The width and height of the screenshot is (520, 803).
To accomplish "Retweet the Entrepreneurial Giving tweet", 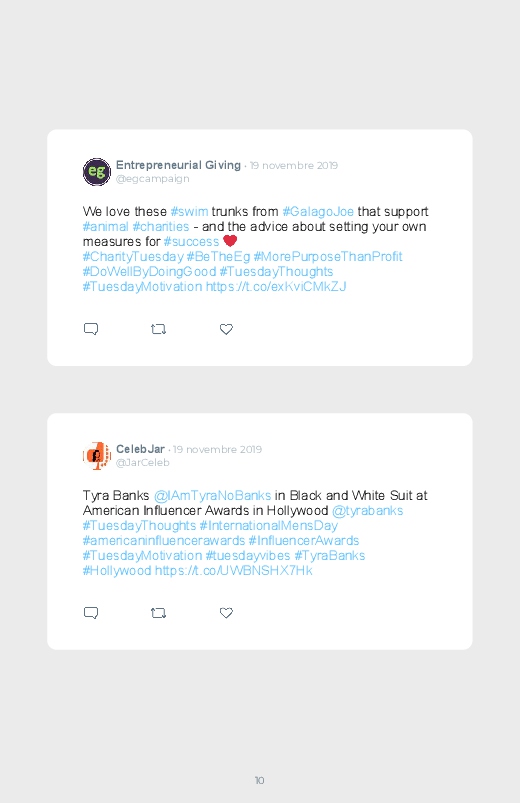I will [158, 329].
